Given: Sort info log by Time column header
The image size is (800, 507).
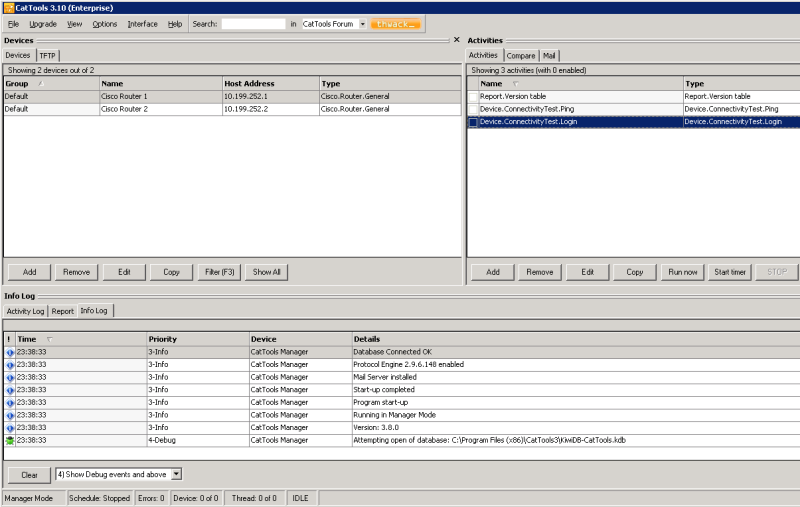Looking at the screenshot, I should click(x=81, y=339).
